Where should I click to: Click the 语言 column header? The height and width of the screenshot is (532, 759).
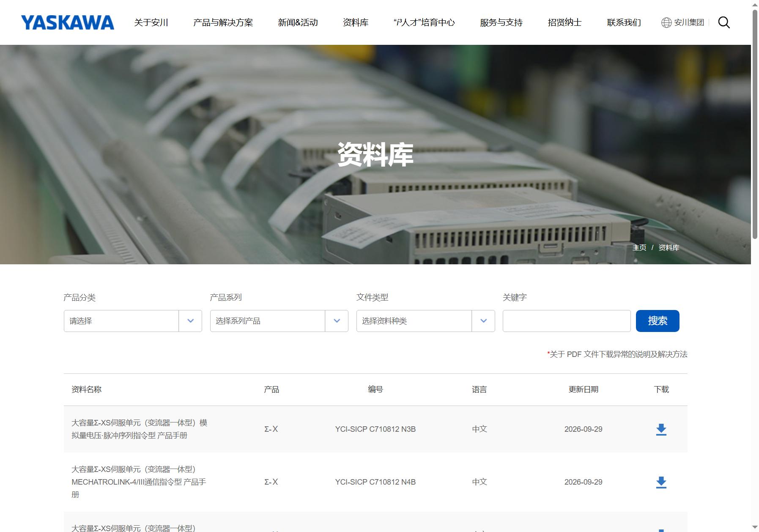[480, 389]
